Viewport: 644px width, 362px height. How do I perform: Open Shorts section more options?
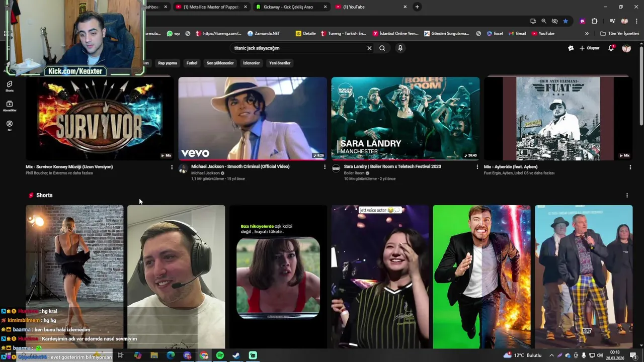pyautogui.click(x=627, y=196)
